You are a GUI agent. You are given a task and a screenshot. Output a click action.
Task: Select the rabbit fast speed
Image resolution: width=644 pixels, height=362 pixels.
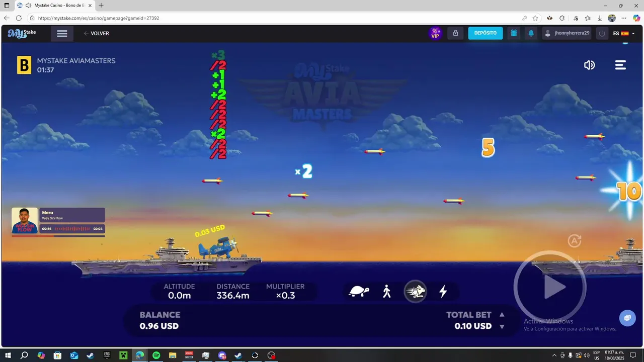click(416, 292)
